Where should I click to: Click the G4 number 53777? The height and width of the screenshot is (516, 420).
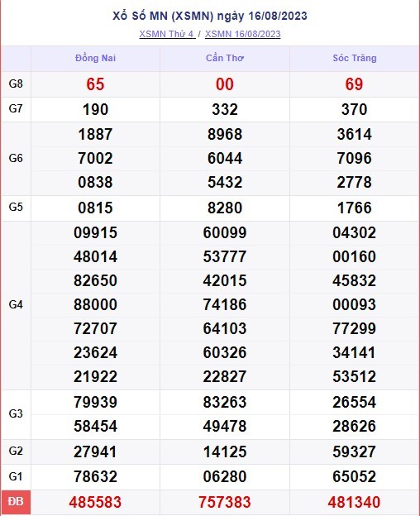tap(225, 256)
